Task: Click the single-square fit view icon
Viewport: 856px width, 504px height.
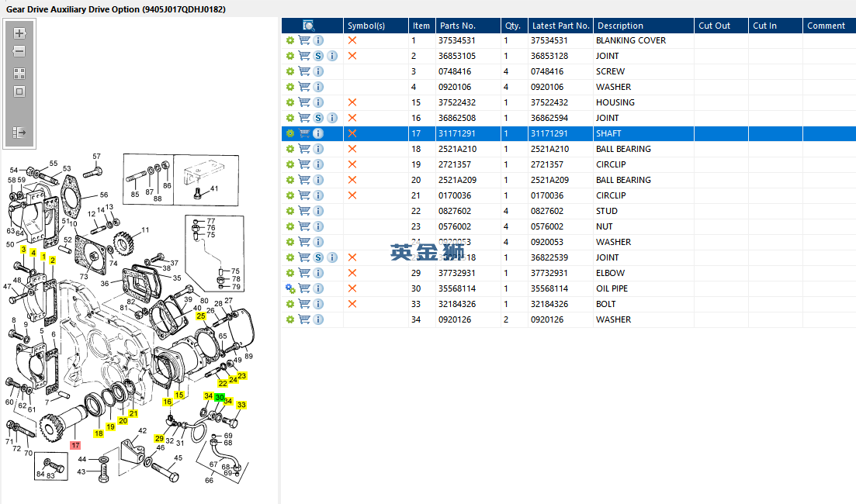Action: [x=19, y=91]
